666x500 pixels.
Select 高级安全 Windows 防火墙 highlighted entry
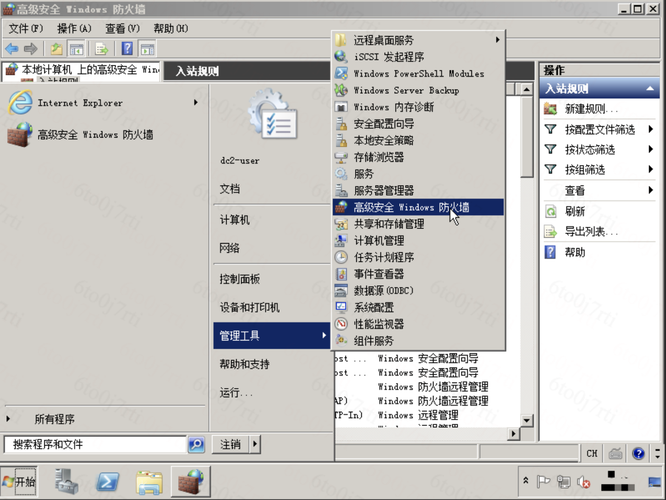click(418, 207)
